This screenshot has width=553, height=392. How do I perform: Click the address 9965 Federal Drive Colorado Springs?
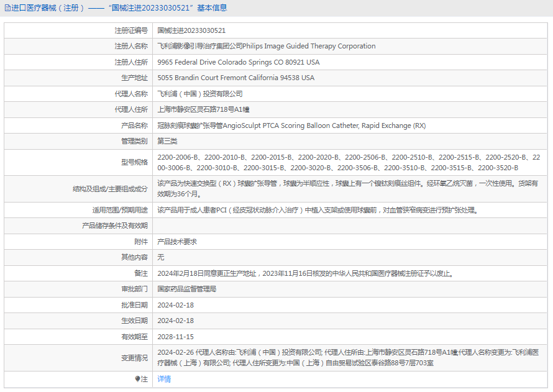pos(239,62)
